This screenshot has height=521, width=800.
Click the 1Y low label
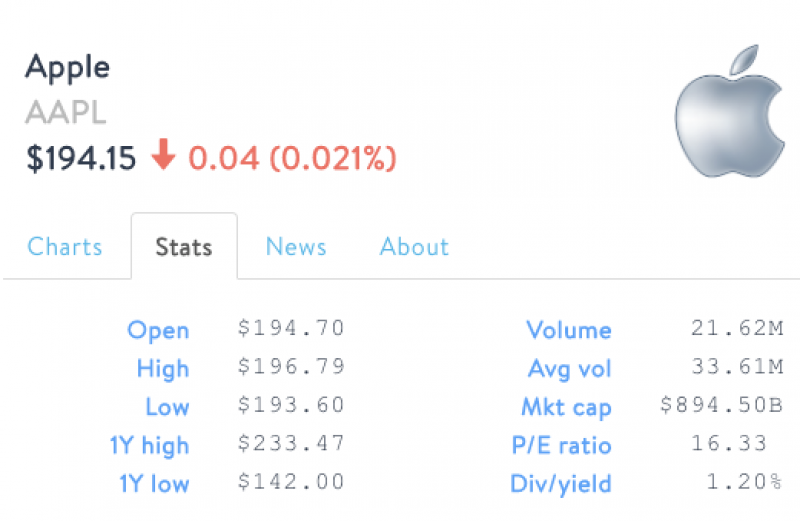coord(154,484)
